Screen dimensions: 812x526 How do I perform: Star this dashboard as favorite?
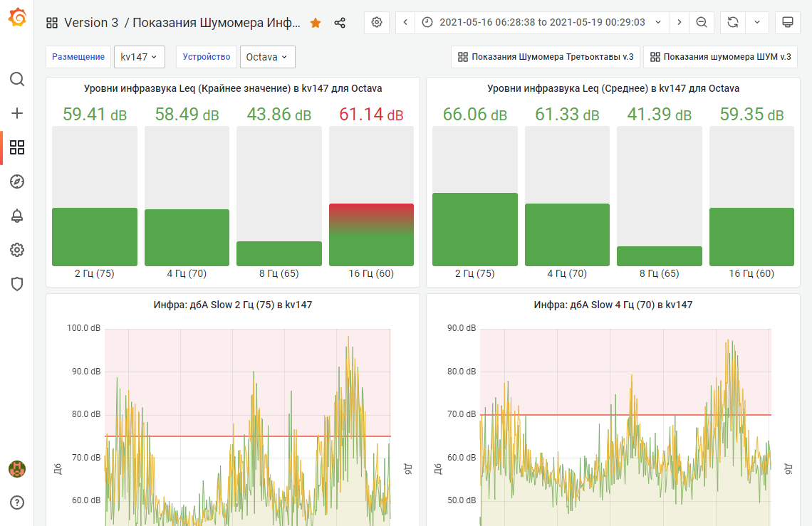pyautogui.click(x=316, y=23)
